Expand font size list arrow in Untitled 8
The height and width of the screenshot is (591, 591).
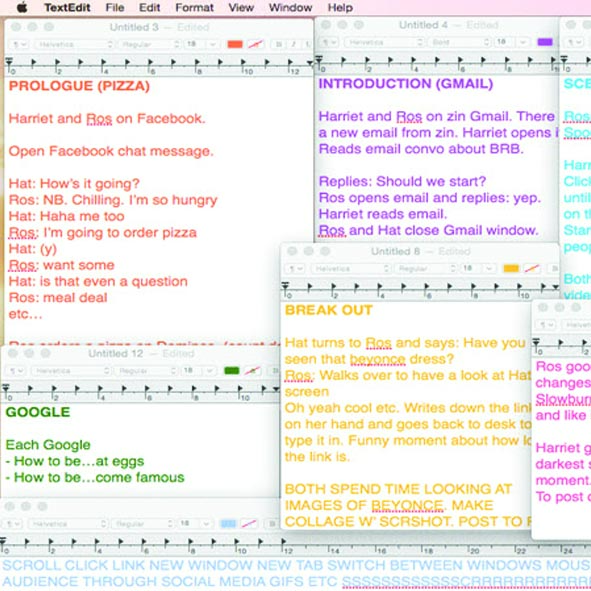point(489,268)
